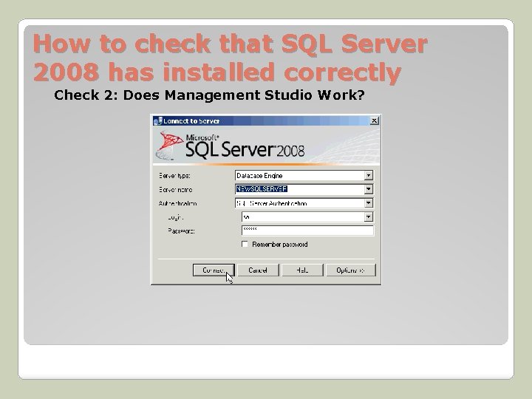The image size is (532, 399).
Task: Expand connection Options >> button
Action: pos(350,270)
